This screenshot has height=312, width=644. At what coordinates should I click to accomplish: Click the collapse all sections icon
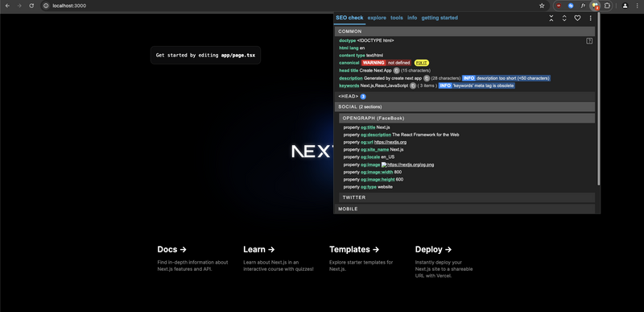[551, 18]
